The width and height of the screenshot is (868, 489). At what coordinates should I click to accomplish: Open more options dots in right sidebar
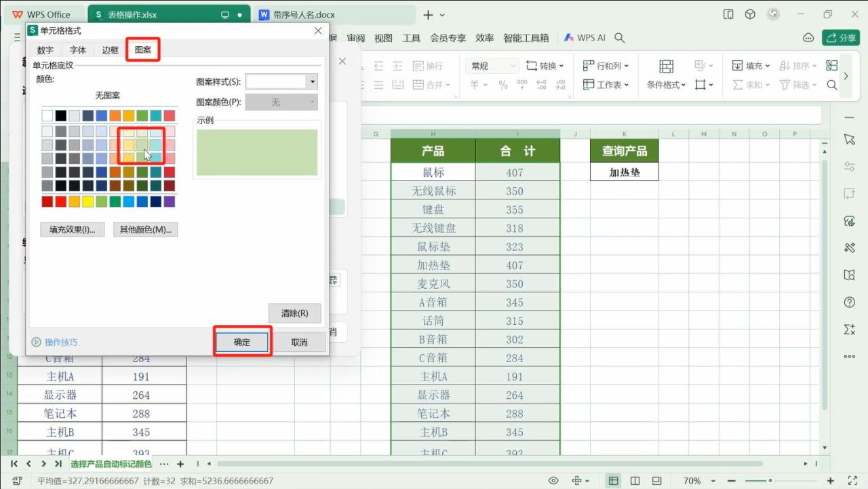[850, 356]
